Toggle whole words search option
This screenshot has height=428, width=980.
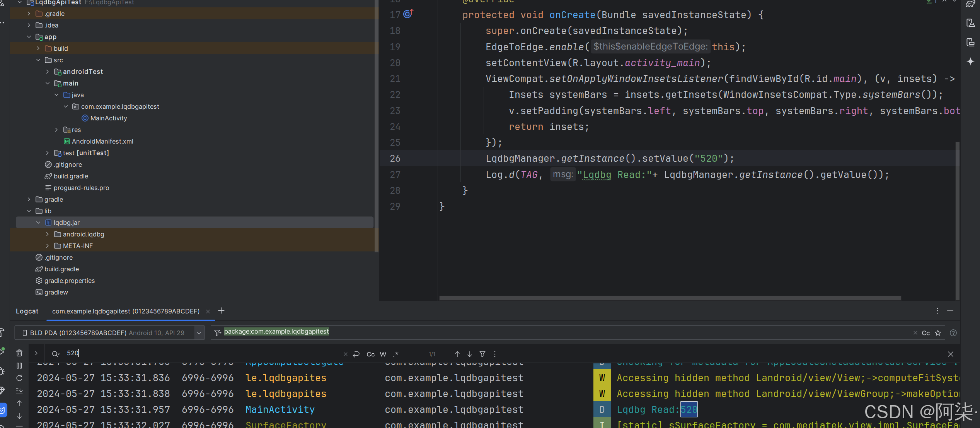(x=383, y=354)
